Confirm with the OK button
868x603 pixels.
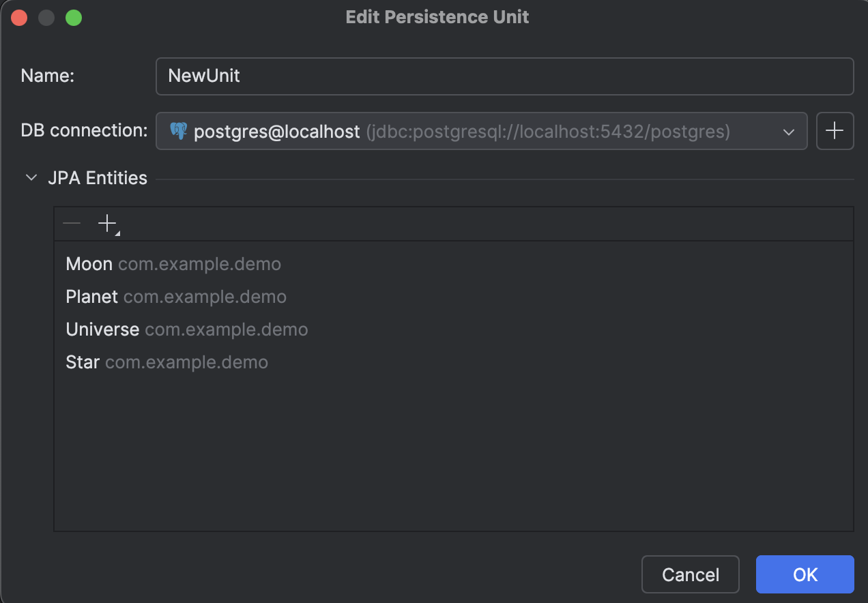[x=805, y=574]
